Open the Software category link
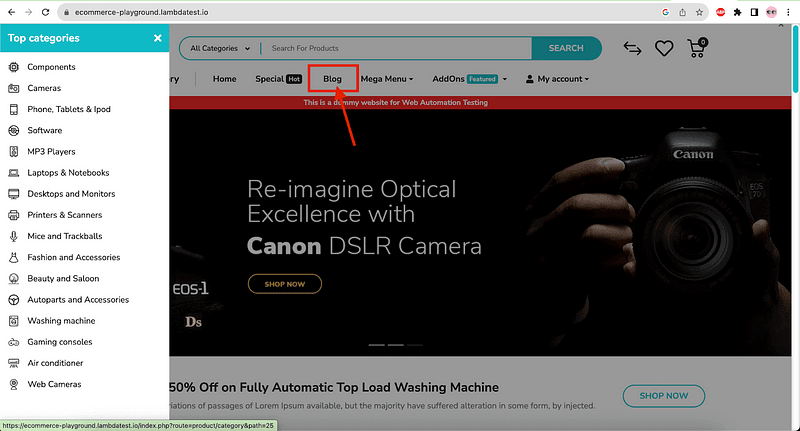Image resolution: width=800 pixels, height=431 pixels. click(44, 131)
